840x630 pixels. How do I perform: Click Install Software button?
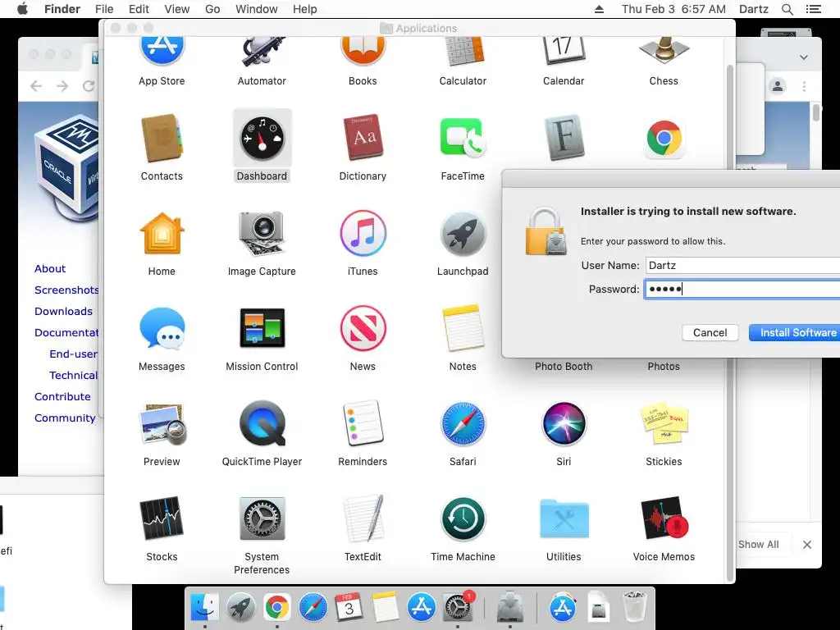795,333
